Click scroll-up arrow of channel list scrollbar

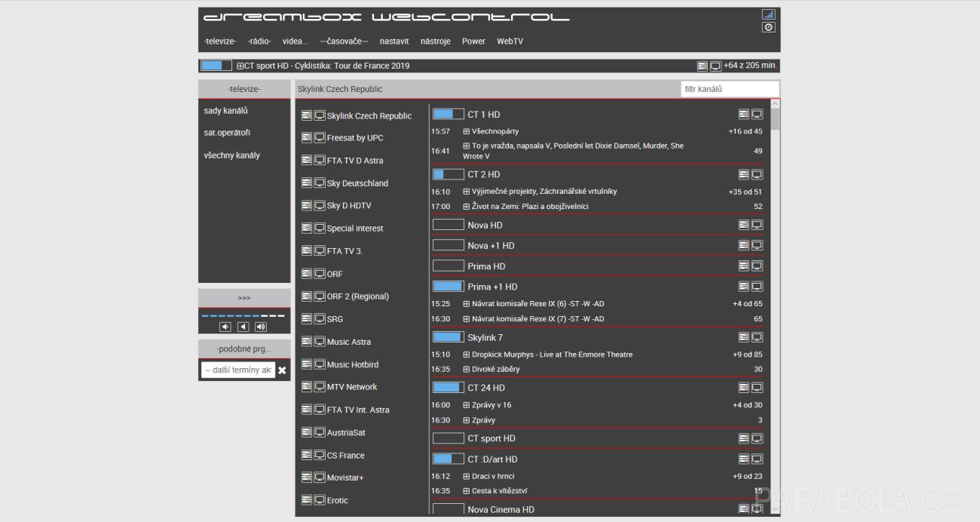tap(775, 105)
